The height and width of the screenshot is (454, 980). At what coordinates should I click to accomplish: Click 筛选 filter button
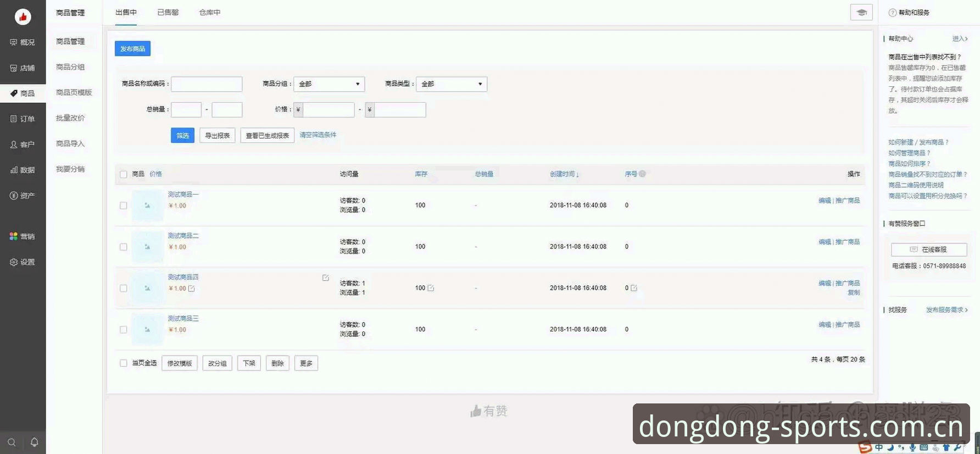[182, 136]
